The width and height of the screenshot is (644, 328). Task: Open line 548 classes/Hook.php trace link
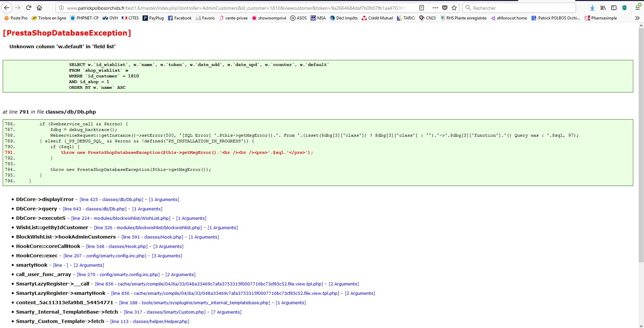[117, 246]
